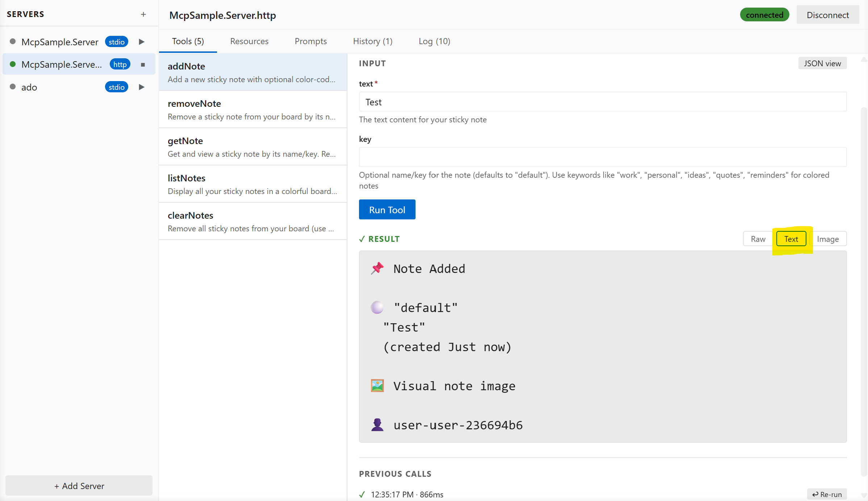The height and width of the screenshot is (501, 868).
Task: Click inside the key input field
Action: click(602, 157)
